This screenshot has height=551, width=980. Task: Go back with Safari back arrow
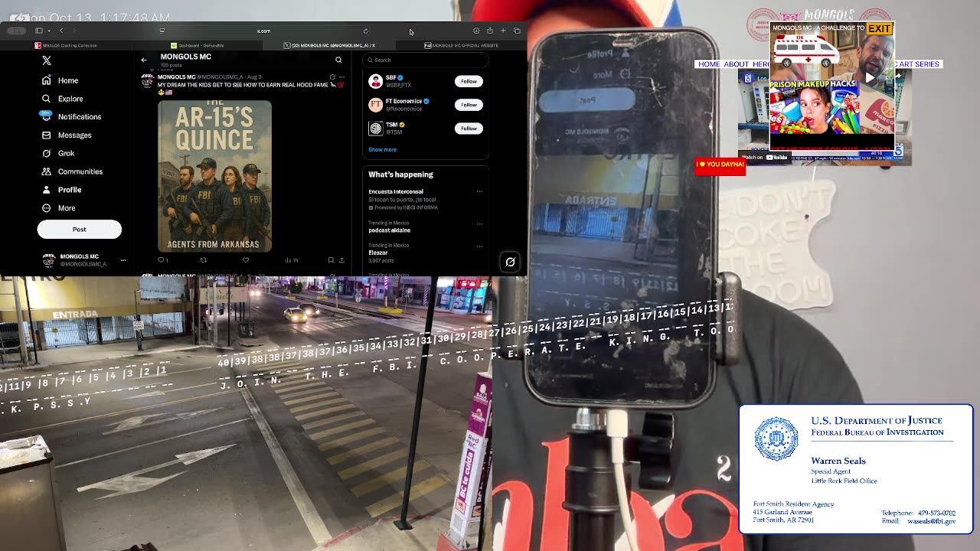(x=61, y=31)
